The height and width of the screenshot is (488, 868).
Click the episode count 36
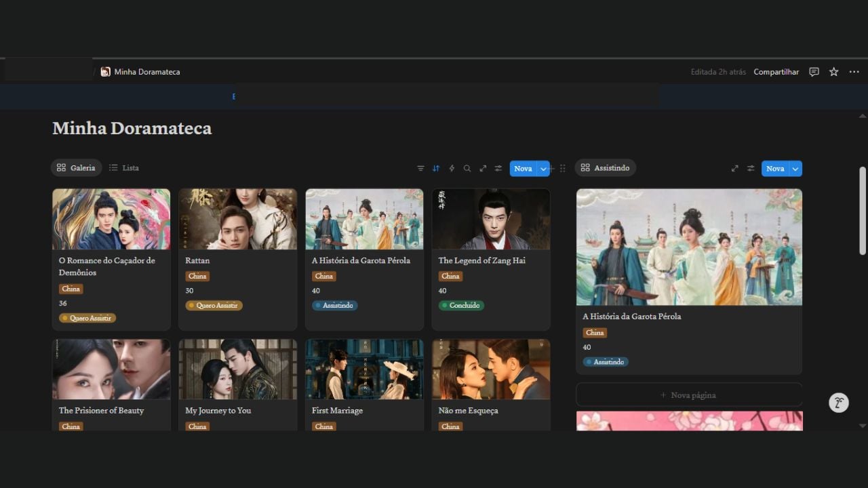pyautogui.click(x=63, y=304)
